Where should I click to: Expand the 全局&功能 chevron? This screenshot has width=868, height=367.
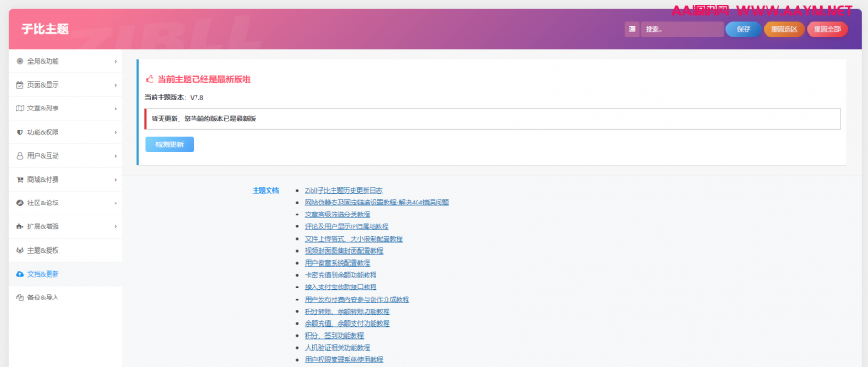click(116, 61)
